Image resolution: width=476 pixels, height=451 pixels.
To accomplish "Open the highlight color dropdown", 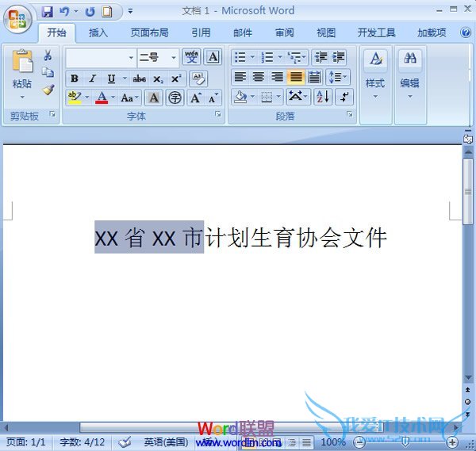I will pos(86,97).
